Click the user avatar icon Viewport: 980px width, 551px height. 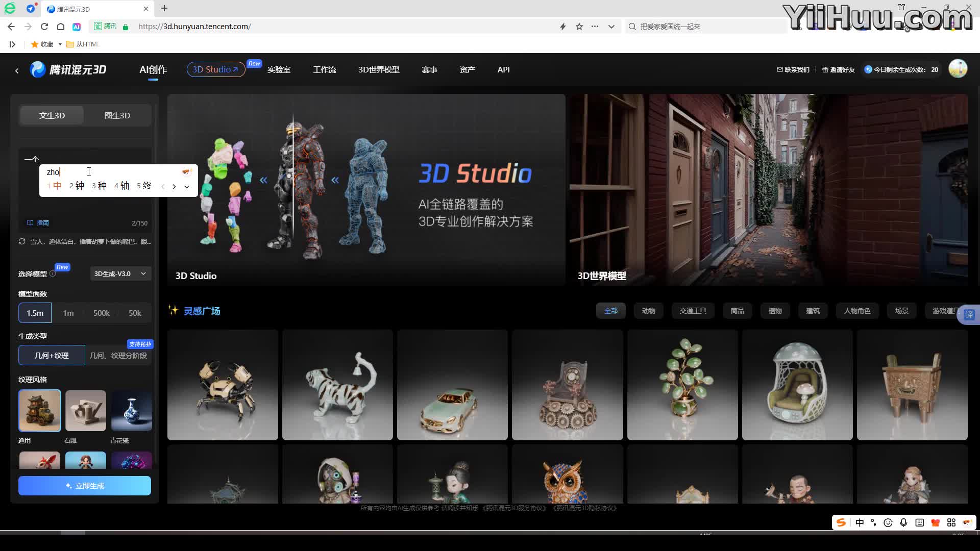958,69
